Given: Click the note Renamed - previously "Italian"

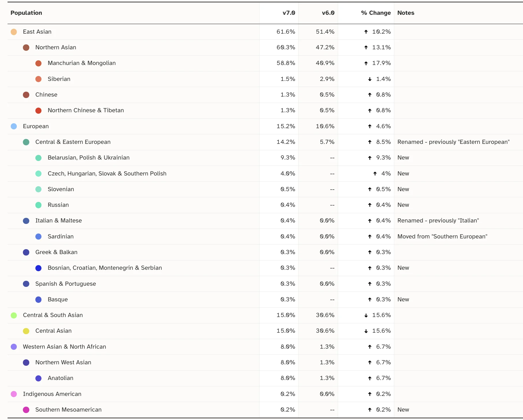Looking at the screenshot, I should (438, 220).
